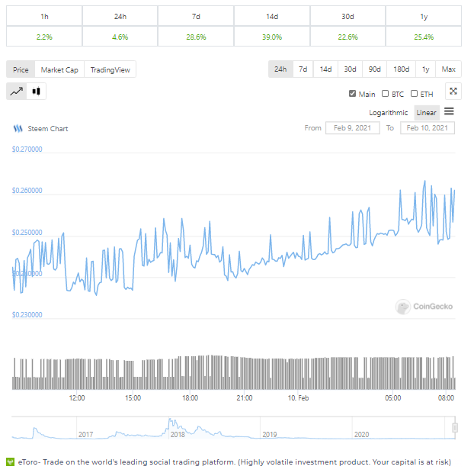Open fullscreen chart with expand icon
Image resolution: width=474 pixels, height=476 pixels.
coord(453,91)
